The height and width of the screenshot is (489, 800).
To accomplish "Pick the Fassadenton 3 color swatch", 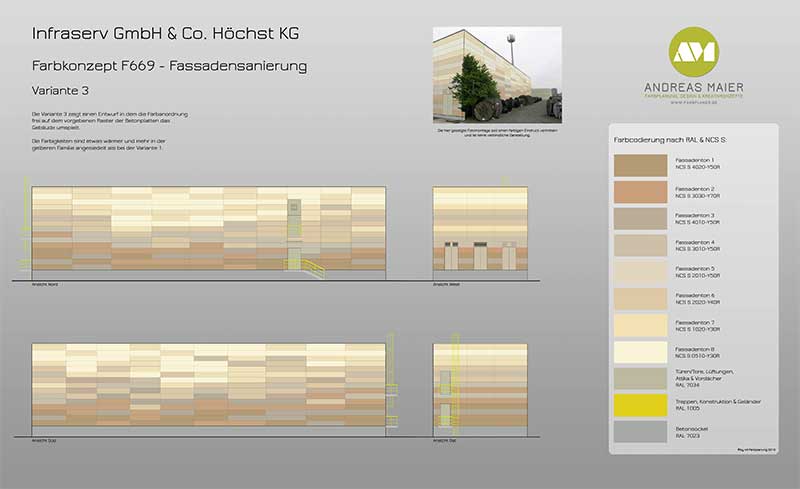I will 639,218.
